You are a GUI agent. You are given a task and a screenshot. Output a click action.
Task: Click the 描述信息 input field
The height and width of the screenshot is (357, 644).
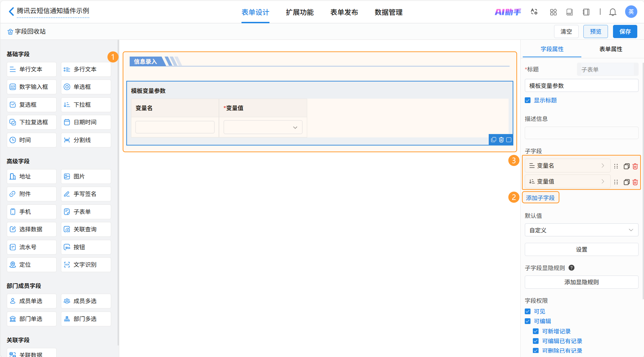point(581,133)
